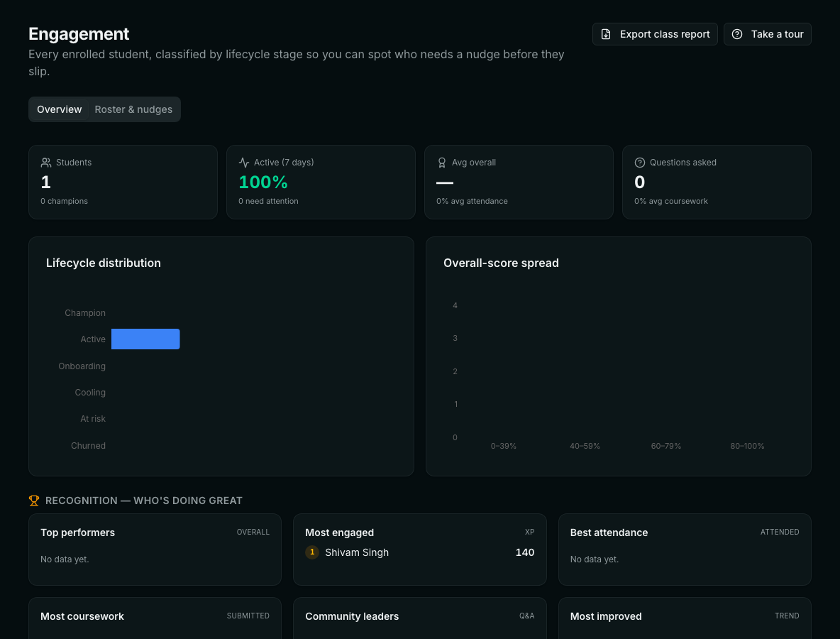
Task: Click the question circle icon in Take a tour
Action: [737, 34]
